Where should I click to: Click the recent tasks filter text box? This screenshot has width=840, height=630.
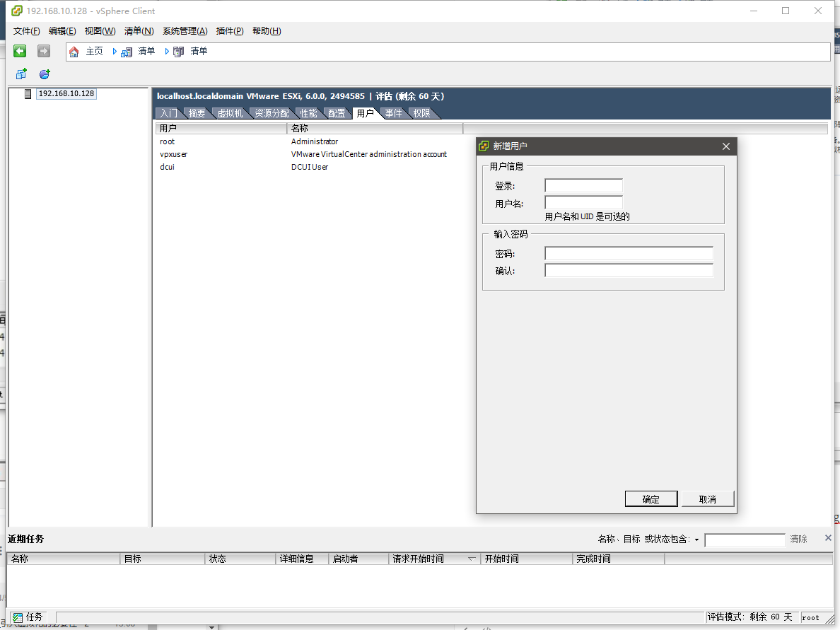pyautogui.click(x=745, y=540)
